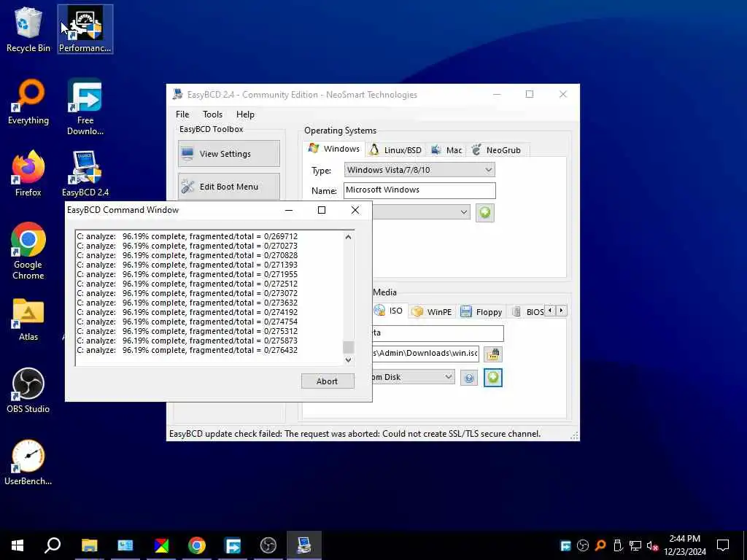Select the ISO media tab
The image size is (747, 560).
click(390, 311)
